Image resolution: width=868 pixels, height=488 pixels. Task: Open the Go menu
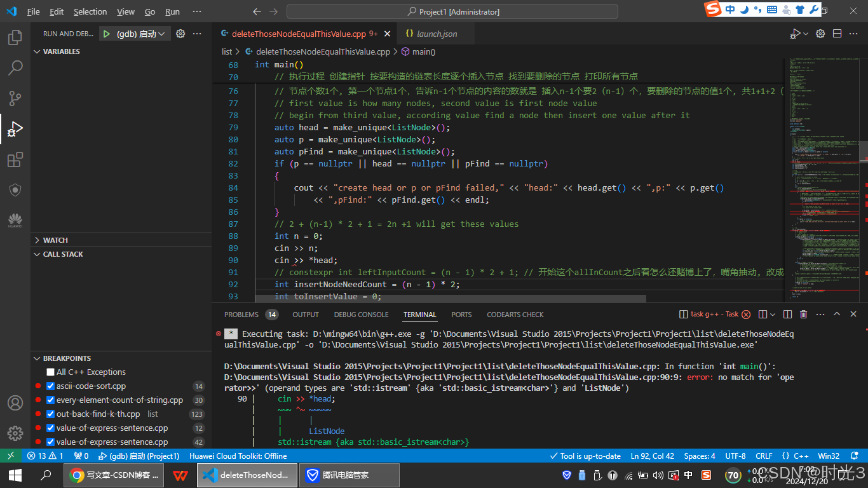point(150,11)
